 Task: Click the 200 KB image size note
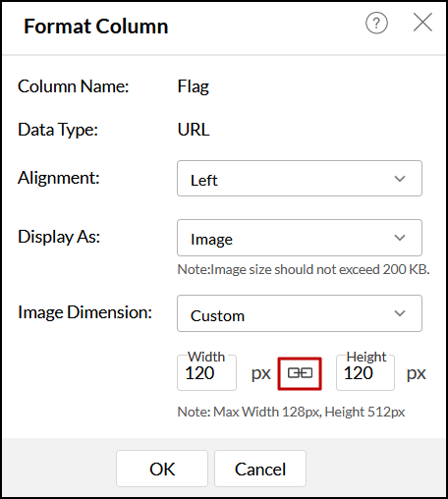coord(304,269)
